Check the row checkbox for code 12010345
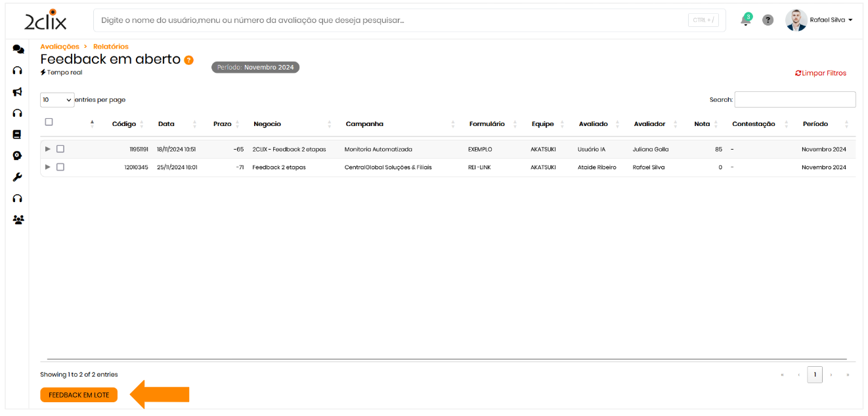 60,167
